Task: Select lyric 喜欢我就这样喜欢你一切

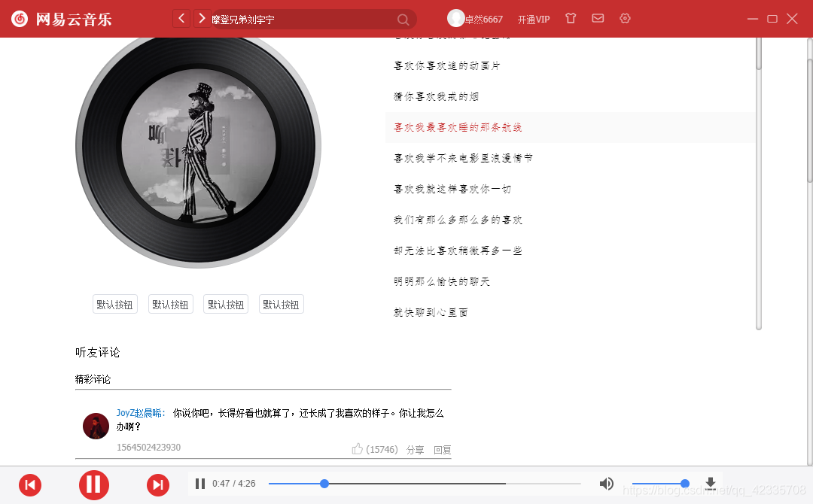Action: [x=452, y=189]
